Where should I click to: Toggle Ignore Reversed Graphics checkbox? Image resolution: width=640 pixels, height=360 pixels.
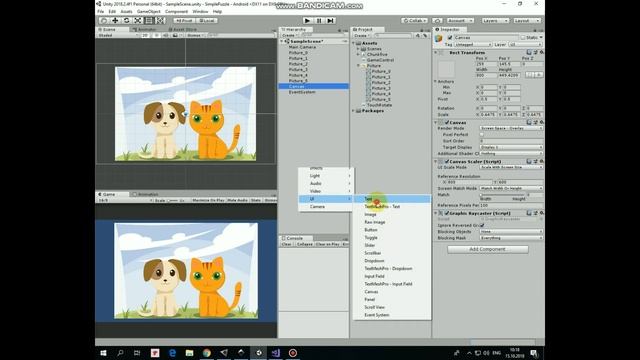click(482, 225)
